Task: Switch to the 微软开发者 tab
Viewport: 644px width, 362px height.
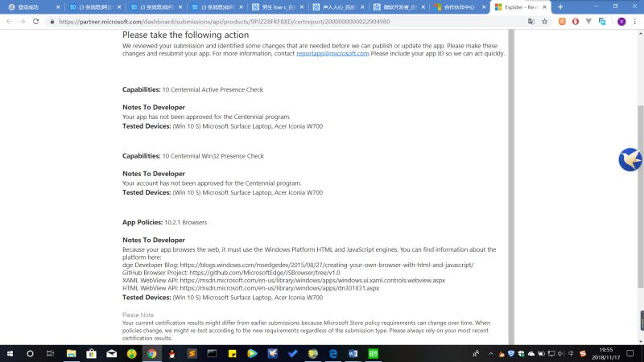Action: coord(399,7)
